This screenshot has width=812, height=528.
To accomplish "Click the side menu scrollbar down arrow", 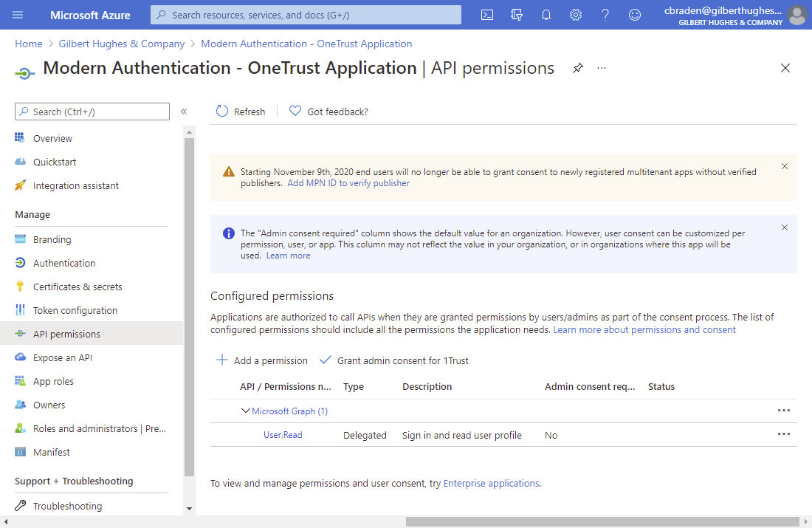I will 189,508.
